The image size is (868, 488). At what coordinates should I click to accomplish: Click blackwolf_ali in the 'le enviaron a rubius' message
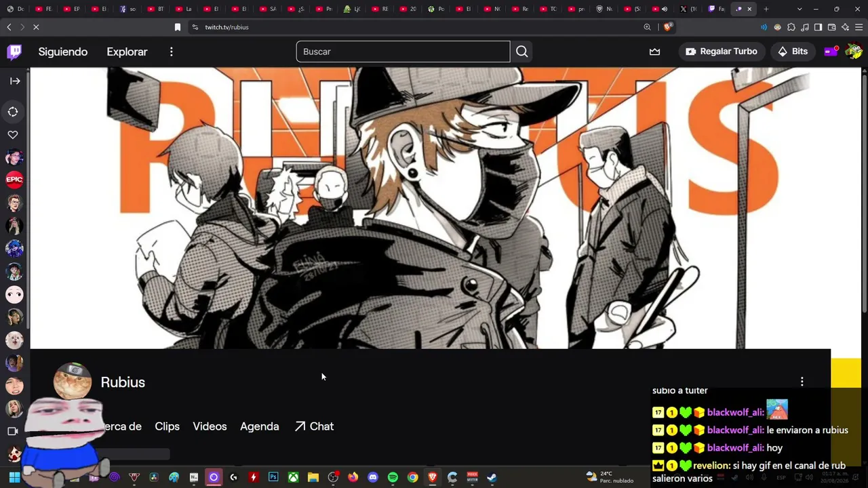click(736, 430)
